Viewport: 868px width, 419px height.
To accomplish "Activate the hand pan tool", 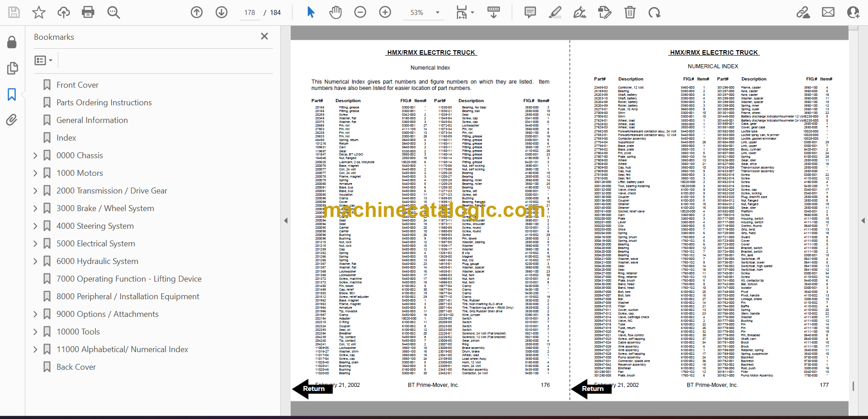I will pyautogui.click(x=335, y=12).
